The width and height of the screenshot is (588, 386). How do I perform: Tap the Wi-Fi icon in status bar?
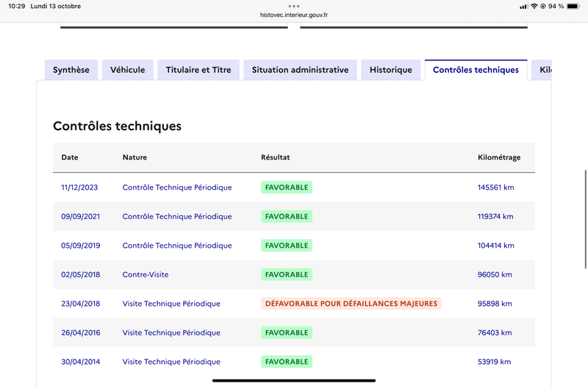pyautogui.click(x=534, y=7)
